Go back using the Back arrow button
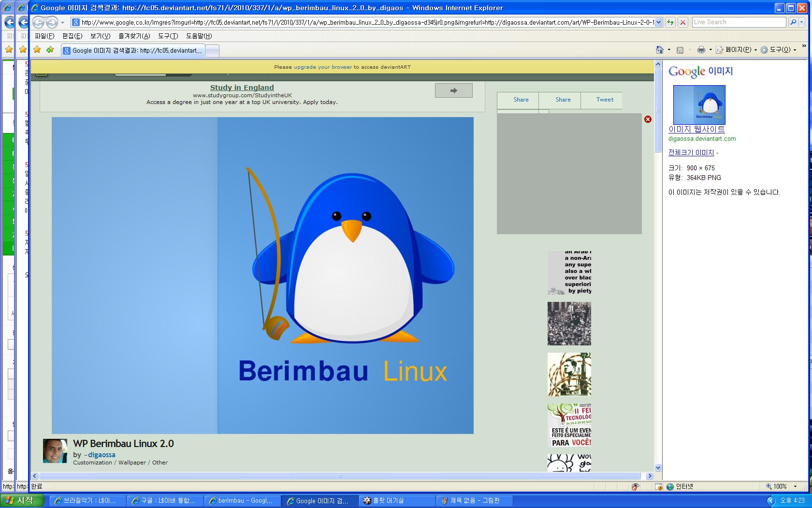Image resolution: width=812 pixels, height=508 pixels. [x=39, y=22]
